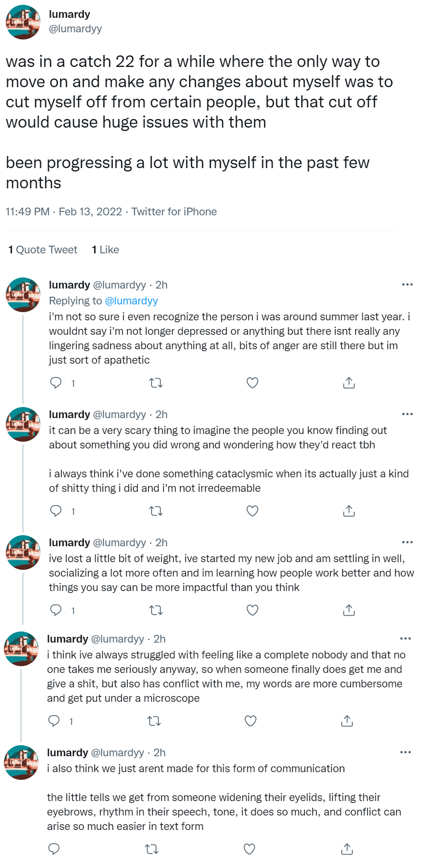Retweet the 'form of communication' tweet
426x868 pixels.
(x=152, y=849)
